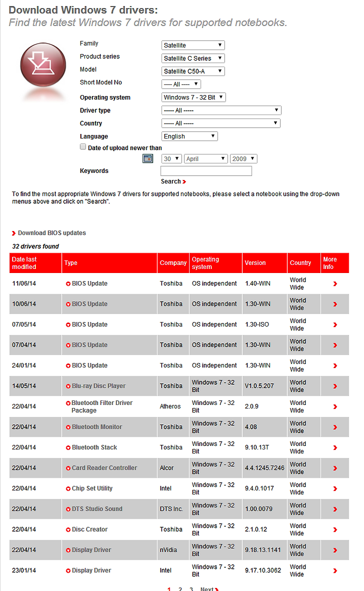
Task: Open the Country dropdown
Action: click(221, 123)
